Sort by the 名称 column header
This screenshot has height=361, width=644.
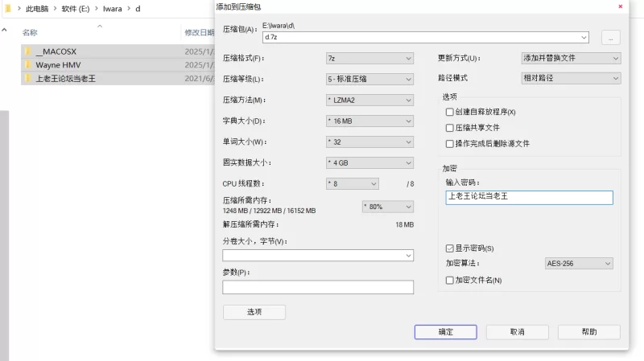click(30, 32)
